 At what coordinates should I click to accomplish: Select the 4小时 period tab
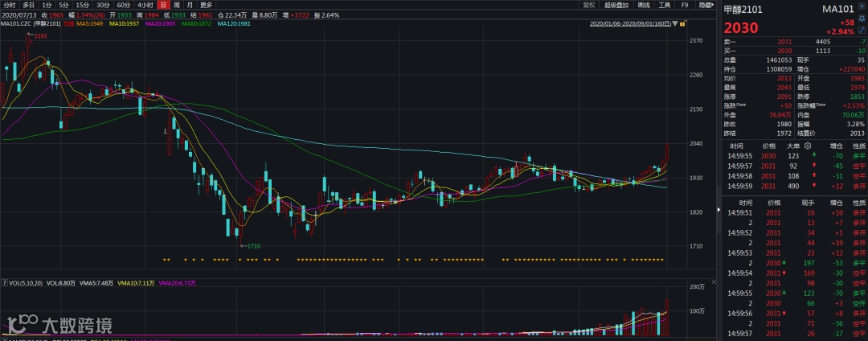pyautogui.click(x=145, y=5)
